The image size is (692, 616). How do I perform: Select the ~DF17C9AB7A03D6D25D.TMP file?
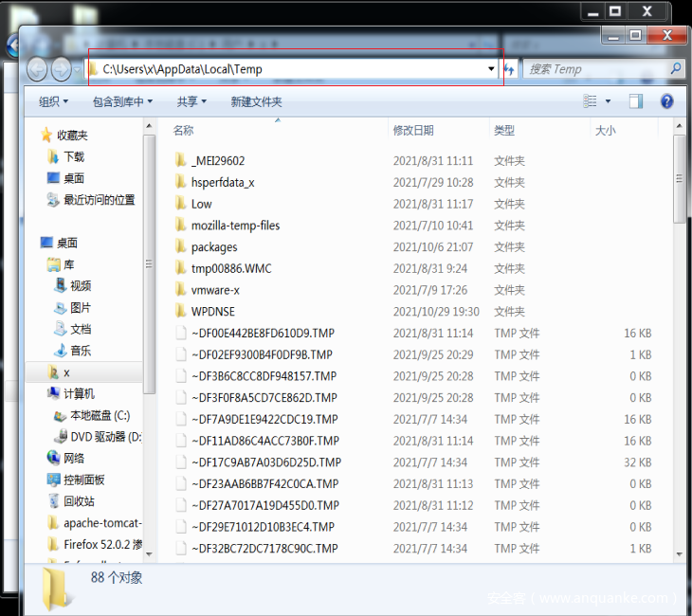click(x=265, y=462)
